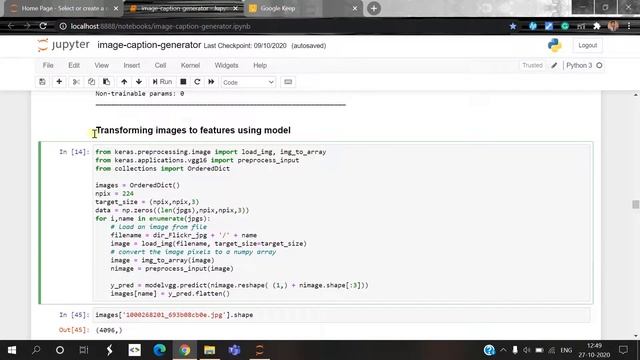Click the Logout button
This screenshot has width=640, height=360.
pyautogui.click(x=587, y=45)
